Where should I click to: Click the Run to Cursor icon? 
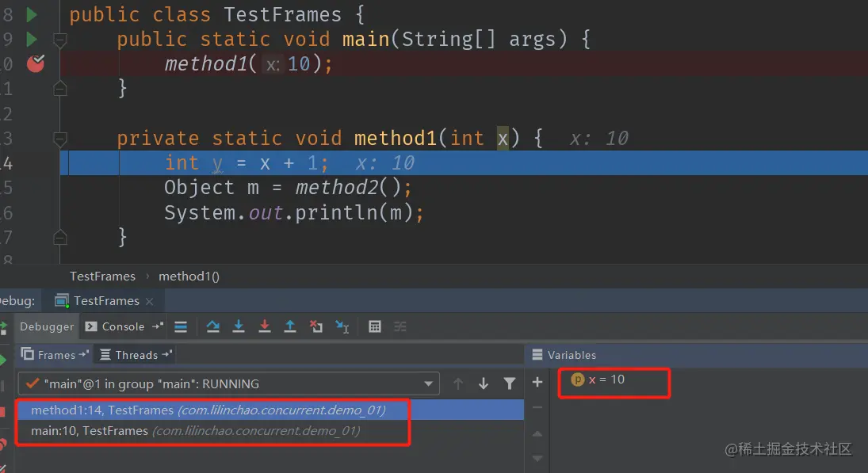342,327
